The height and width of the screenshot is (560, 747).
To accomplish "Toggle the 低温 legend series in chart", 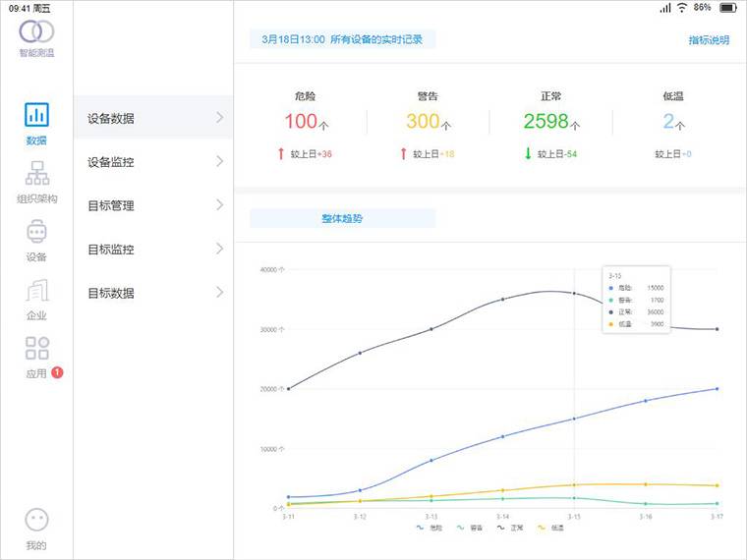I will 551,528.
